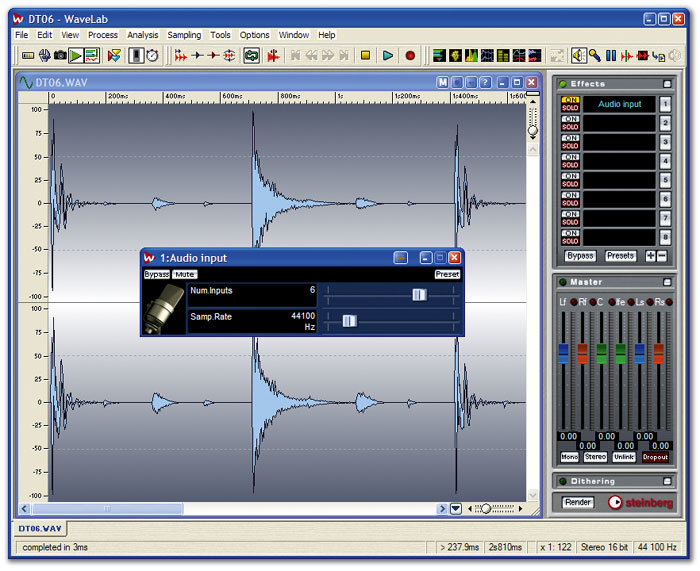
Task: Click the rewind double-arrow transport icon
Action: click(312, 56)
